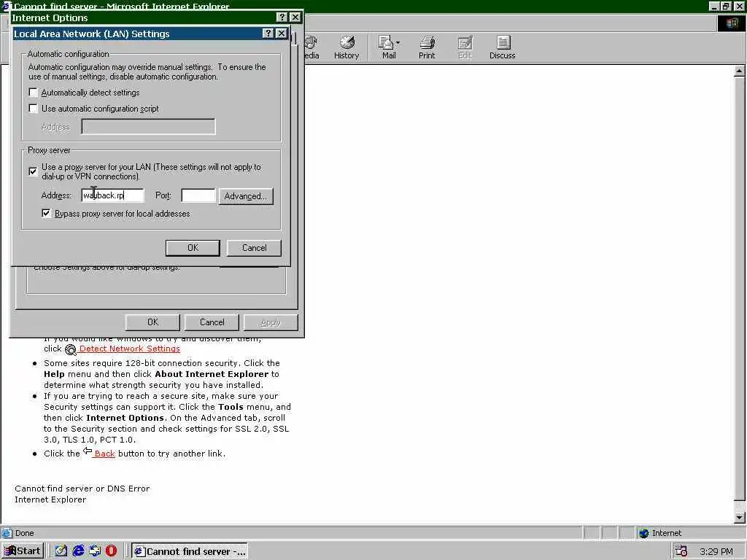Uncheck Use a proxy server for your LAN
The width and height of the screenshot is (747, 560).
(x=33, y=171)
